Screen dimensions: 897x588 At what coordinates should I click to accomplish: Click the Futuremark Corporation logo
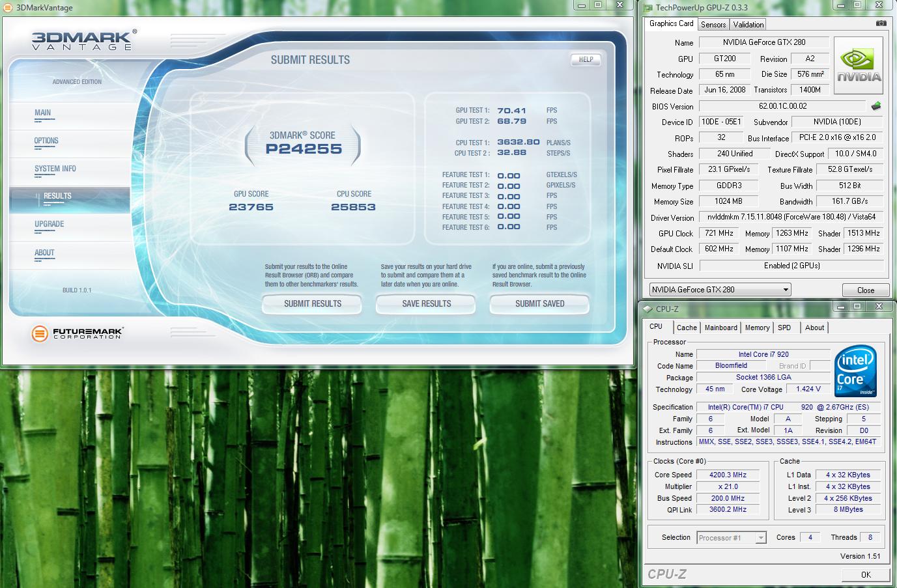(x=77, y=333)
